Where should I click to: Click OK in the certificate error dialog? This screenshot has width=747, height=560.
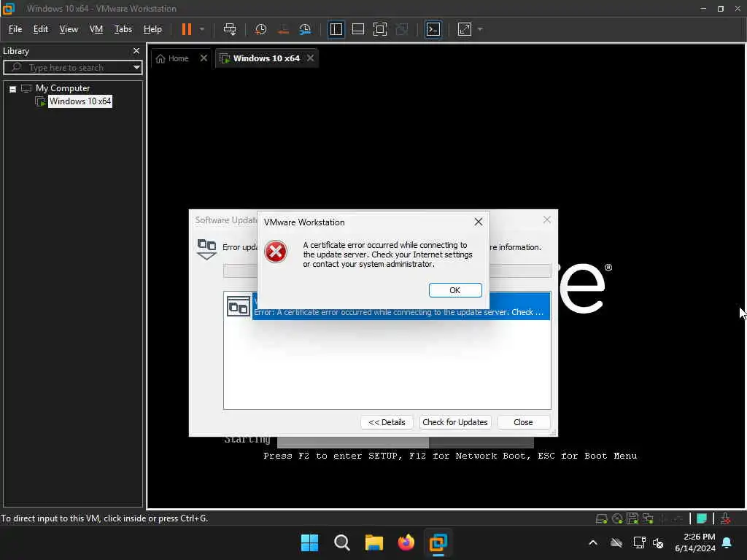click(x=455, y=290)
